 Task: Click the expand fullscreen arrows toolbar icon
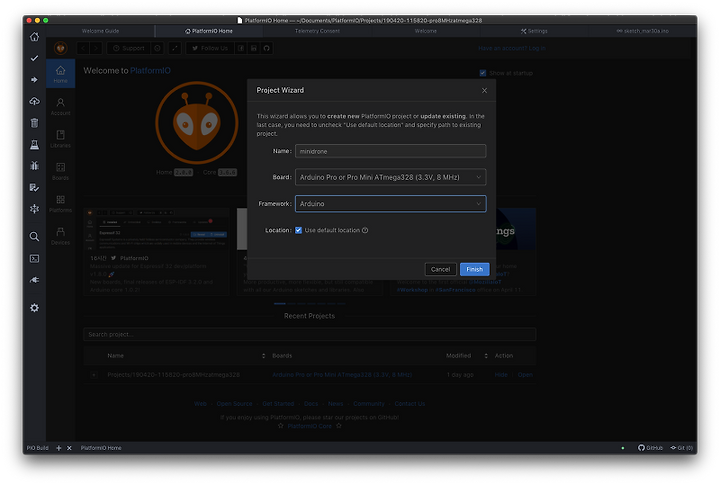pyautogui.click(x=175, y=48)
